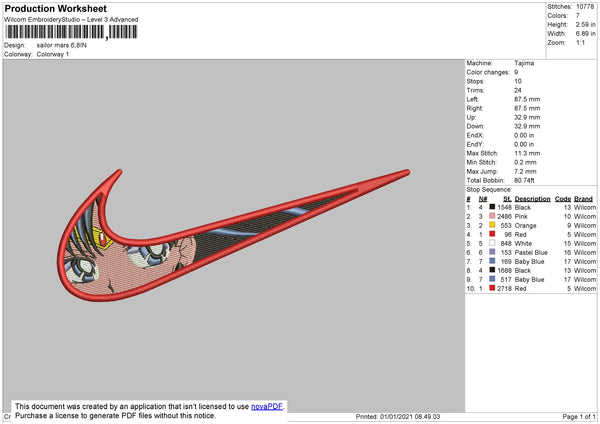Click the black swatch in stop row 8
Screen dimensions: 600x424
492,270
